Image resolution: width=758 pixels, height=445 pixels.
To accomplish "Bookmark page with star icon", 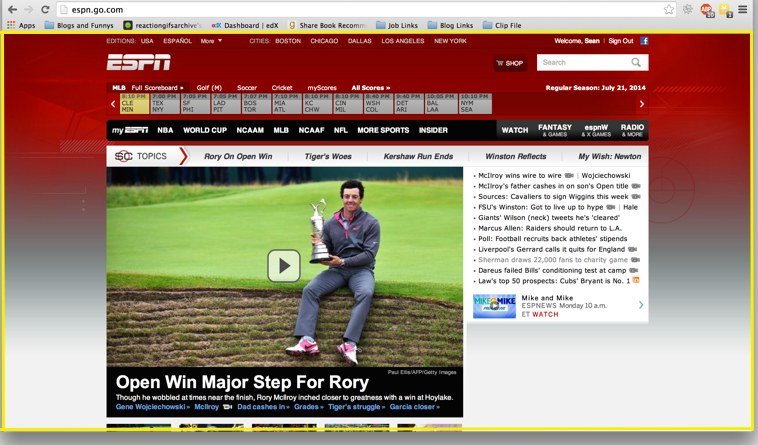I will 669,9.
